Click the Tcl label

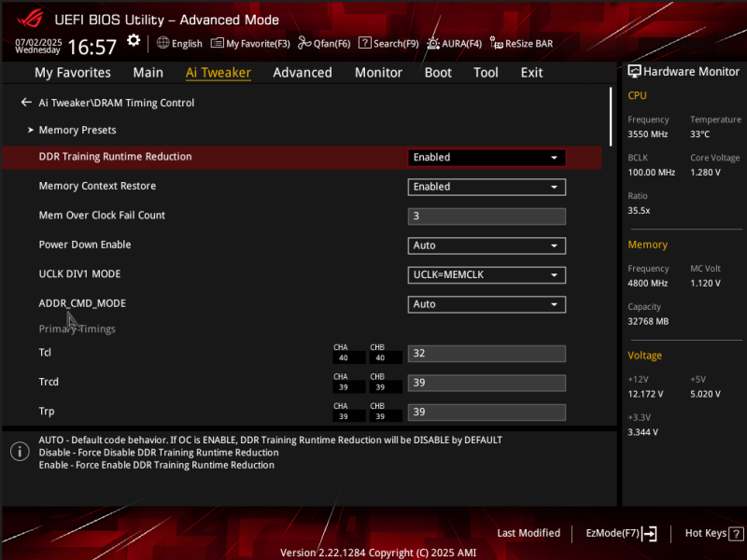tap(45, 353)
